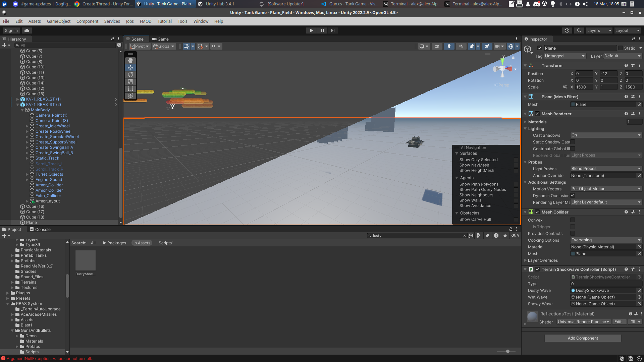Toggle Dynamic Occlusion checkbox
Viewport: 644px width, 362px height.
pyautogui.click(x=573, y=196)
